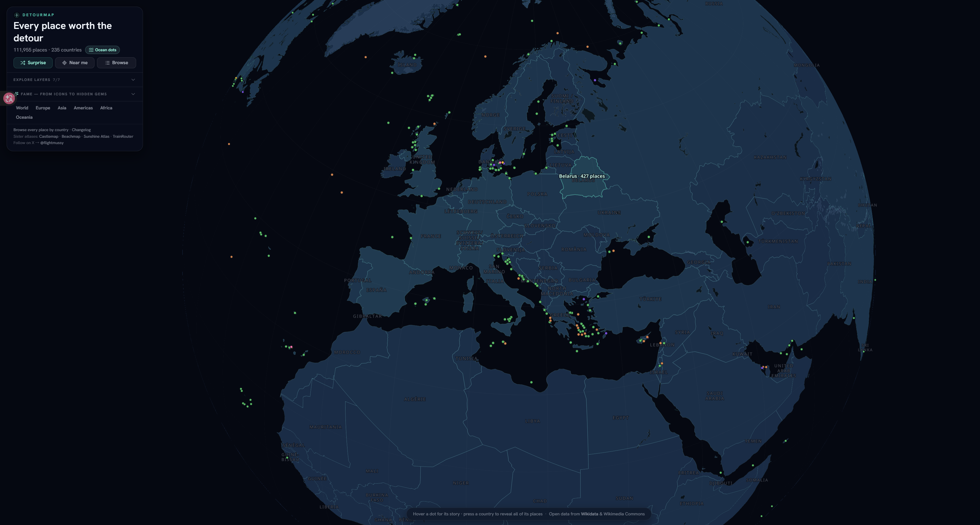
Task: Click the Belarus · 427 places tooltip label
Action: [x=582, y=176]
